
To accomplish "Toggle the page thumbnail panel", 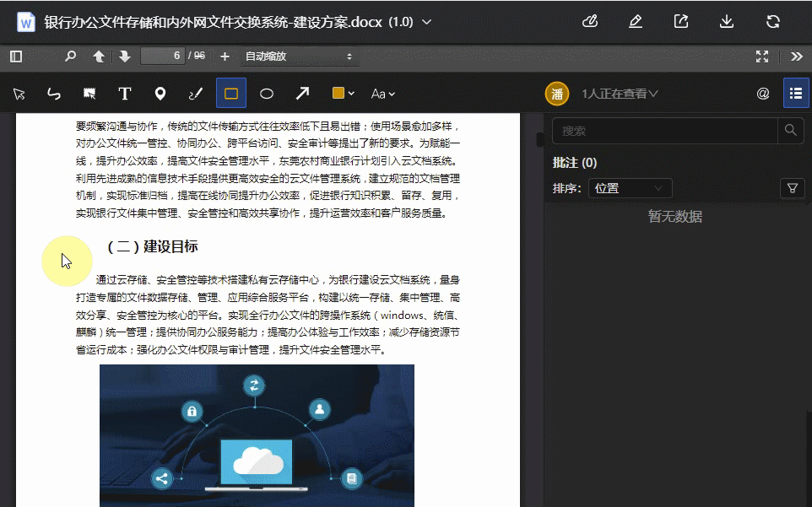I will tap(14, 57).
